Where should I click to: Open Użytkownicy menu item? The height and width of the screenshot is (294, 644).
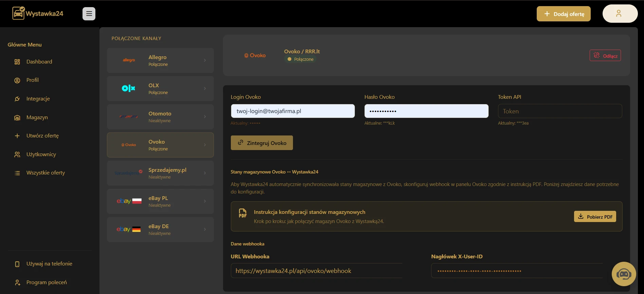[x=41, y=154]
